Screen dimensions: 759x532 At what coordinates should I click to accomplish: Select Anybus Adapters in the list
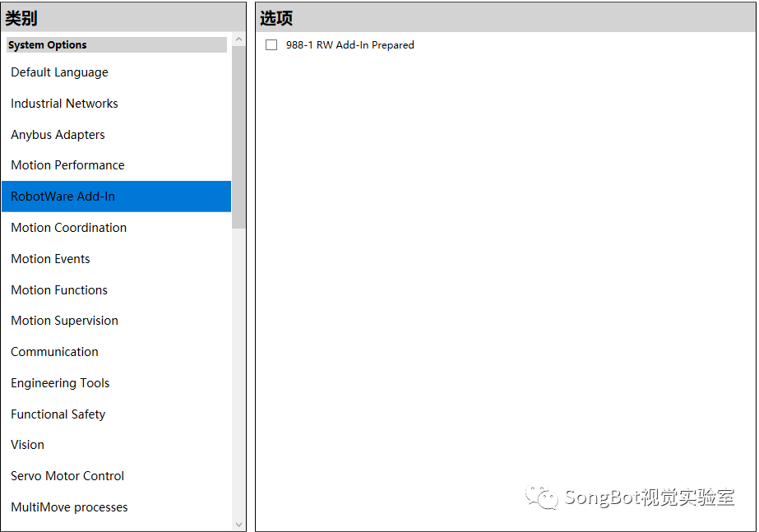pos(117,134)
